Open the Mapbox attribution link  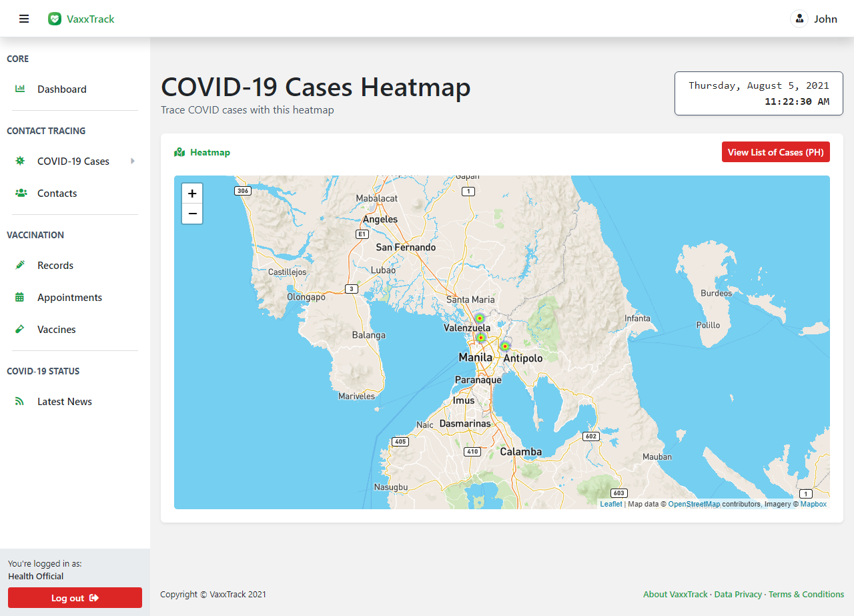click(813, 504)
